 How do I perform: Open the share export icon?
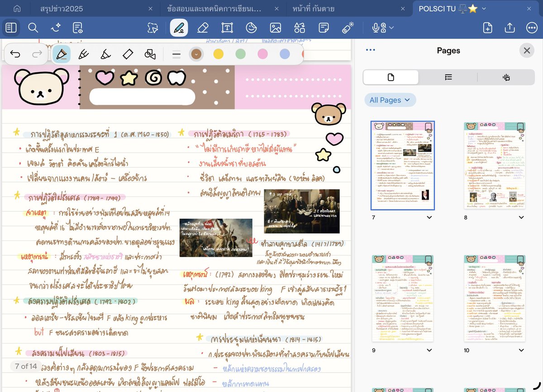510,28
